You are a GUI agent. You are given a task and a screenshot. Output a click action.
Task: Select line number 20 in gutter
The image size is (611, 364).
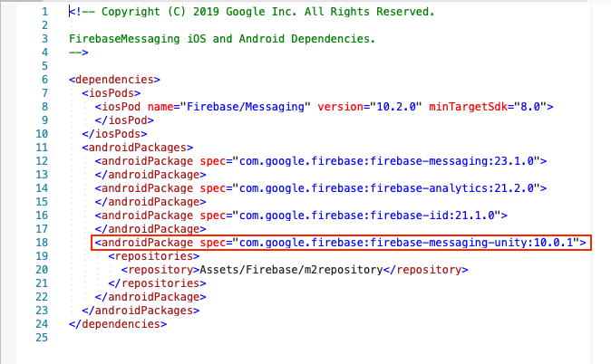[x=42, y=270]
